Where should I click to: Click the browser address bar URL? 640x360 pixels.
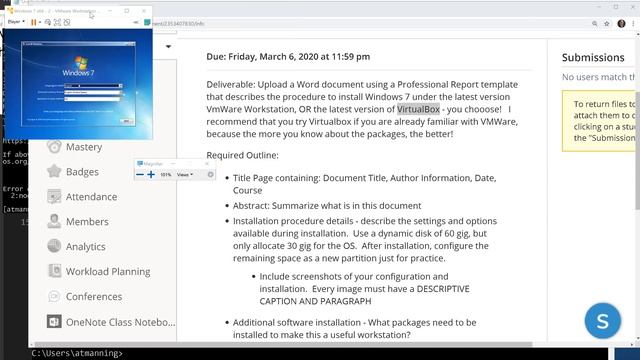178,24
